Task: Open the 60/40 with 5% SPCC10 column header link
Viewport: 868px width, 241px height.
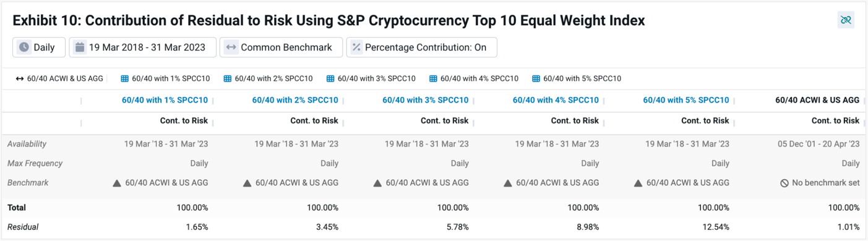Action: click(x=686, y=100)
